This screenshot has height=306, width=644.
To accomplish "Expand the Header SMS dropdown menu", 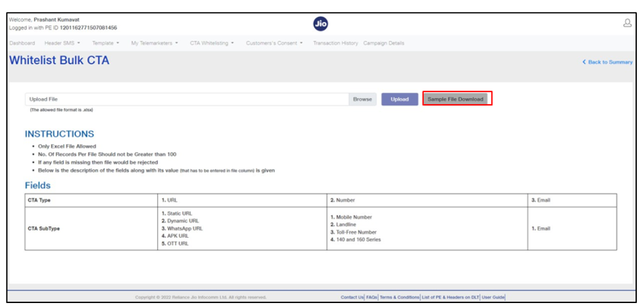I will point(62,43).
